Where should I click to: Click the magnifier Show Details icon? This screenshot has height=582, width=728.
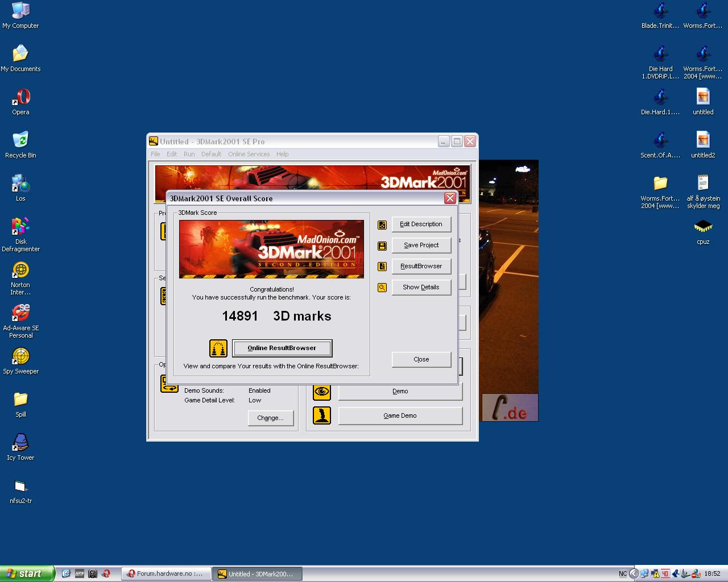(382, 288)
